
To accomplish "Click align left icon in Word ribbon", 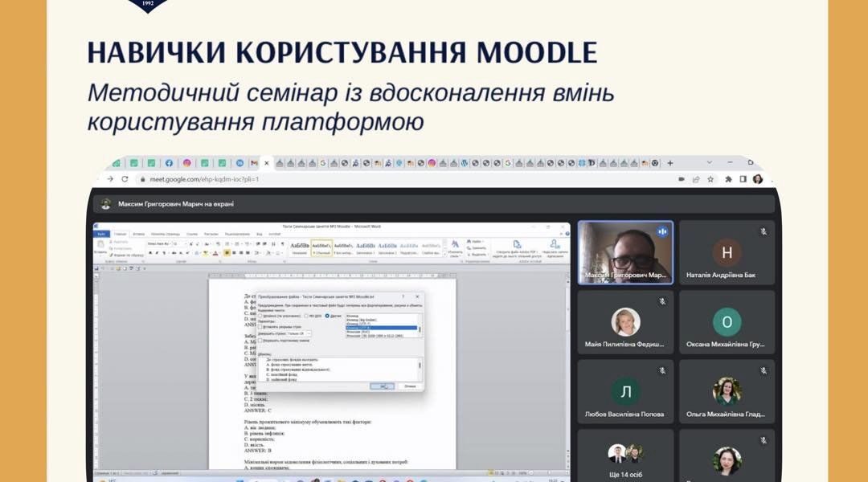I will 227,253.
